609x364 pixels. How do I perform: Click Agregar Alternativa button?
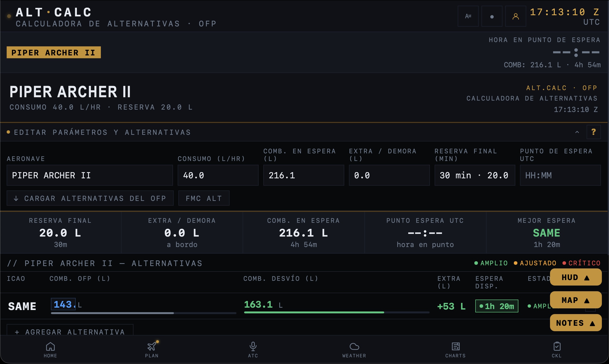pyautogui.click(x=70, y=330)
